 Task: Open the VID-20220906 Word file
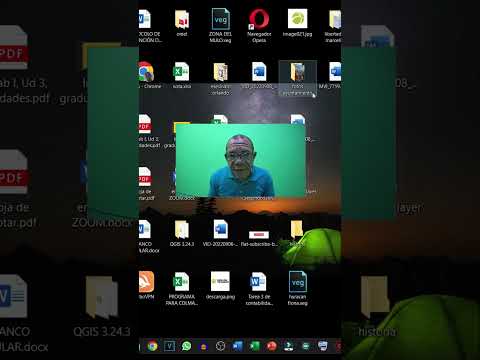(x=220, y=233)
